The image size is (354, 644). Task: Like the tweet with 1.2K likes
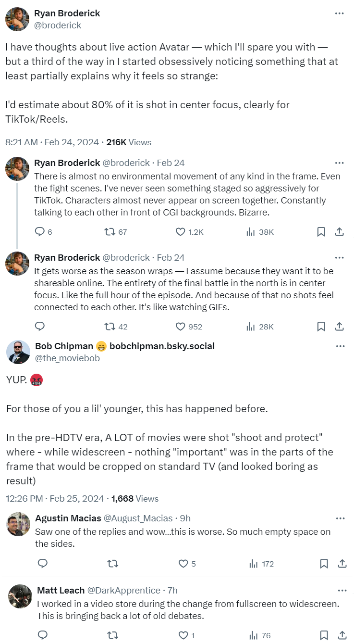[x=181, y=232]
